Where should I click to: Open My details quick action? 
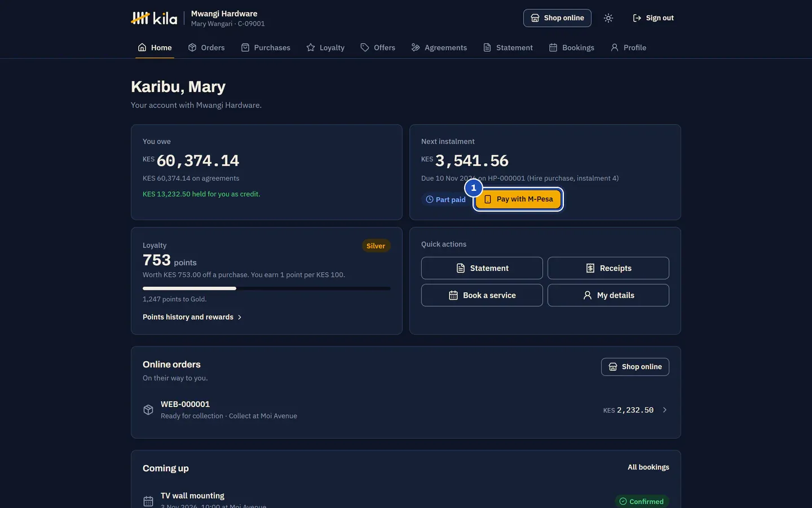pos(608,295)
